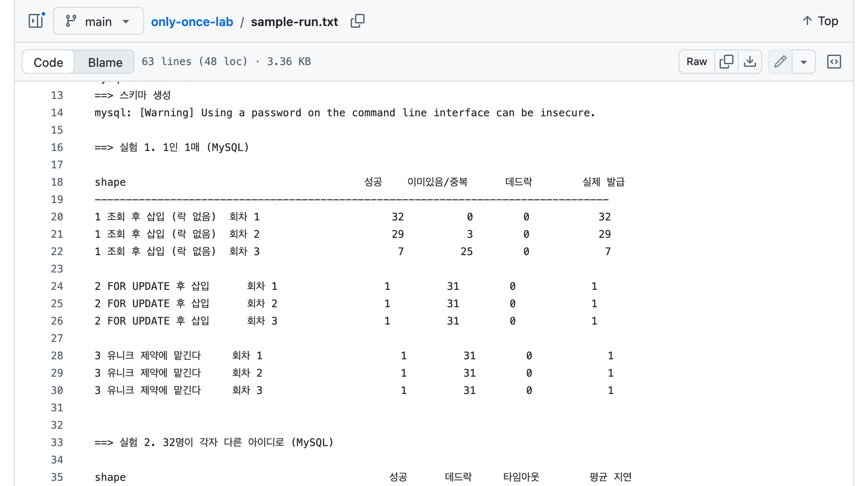
Task: Click the 'FOR UPDATE 후 삽입 회차 2' row
Action: [x=346, y=303]
